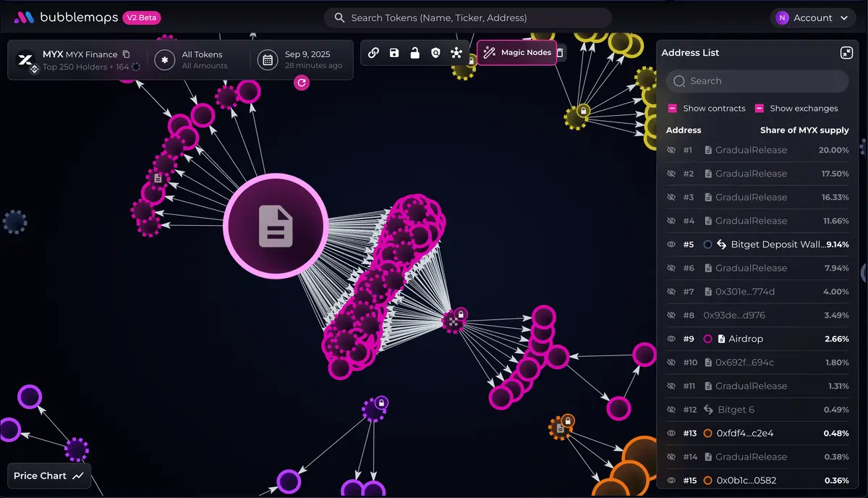Toggle the Show contracts checkbox
868x498 pixels.
click(x=672, y=109)
